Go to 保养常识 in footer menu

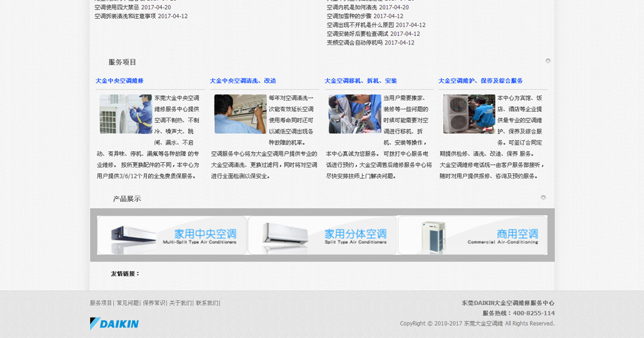tap(154, 303)
